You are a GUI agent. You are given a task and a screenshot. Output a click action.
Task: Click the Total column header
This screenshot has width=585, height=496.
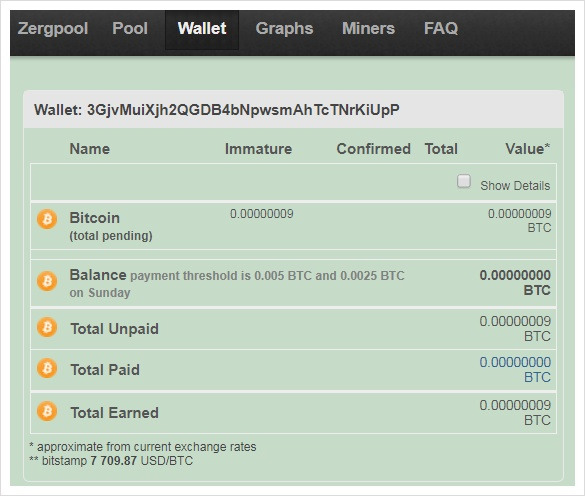pos(441,149)
